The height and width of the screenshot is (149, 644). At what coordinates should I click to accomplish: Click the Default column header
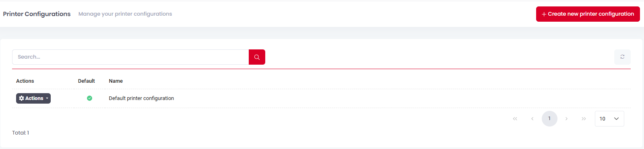click(87, 81)
